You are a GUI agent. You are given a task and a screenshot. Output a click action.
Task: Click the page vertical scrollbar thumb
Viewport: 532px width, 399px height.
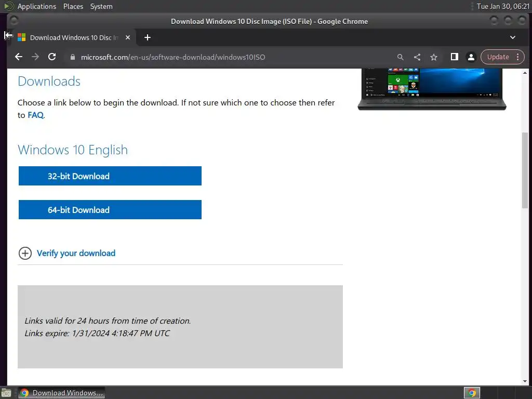[525, 170]
